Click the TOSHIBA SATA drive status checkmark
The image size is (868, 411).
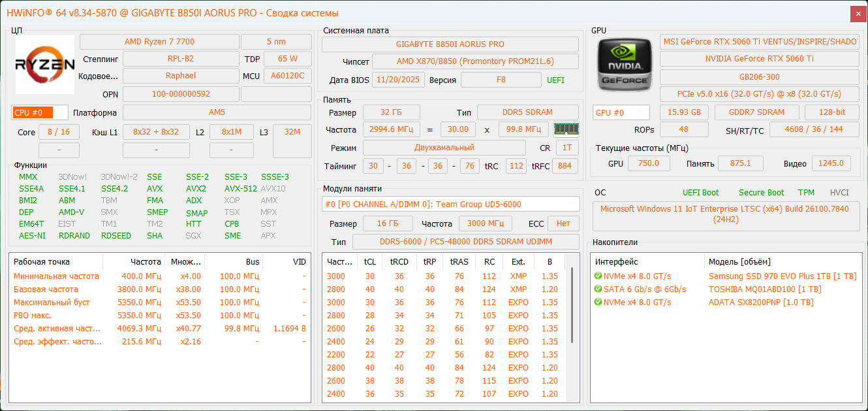(598, 289)
